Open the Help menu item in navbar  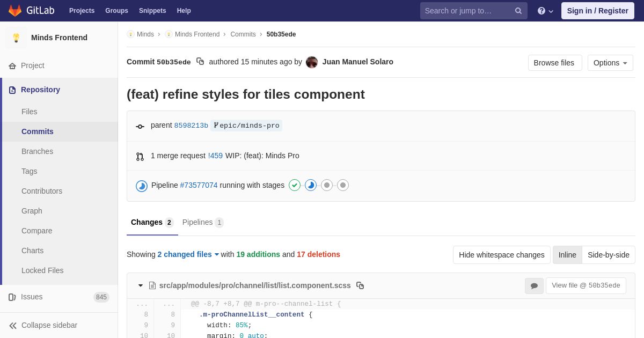pos(184,11)
